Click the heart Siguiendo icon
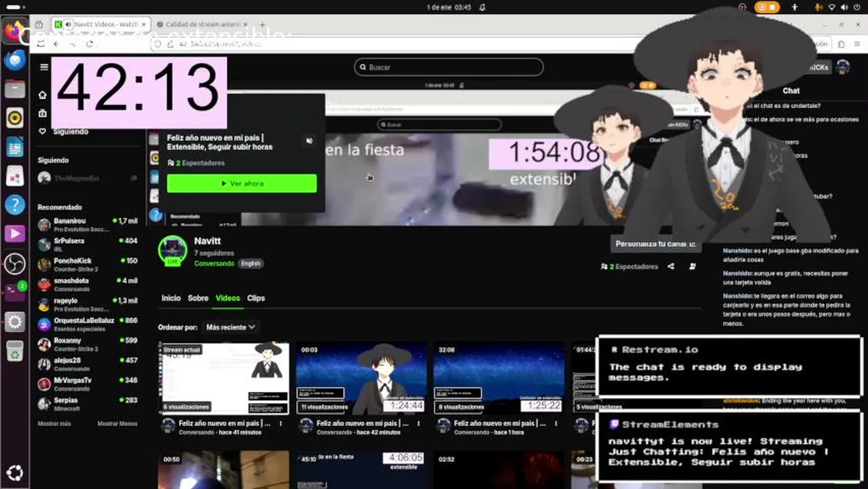This screenshot has height=489, width=868. [43, 131]
